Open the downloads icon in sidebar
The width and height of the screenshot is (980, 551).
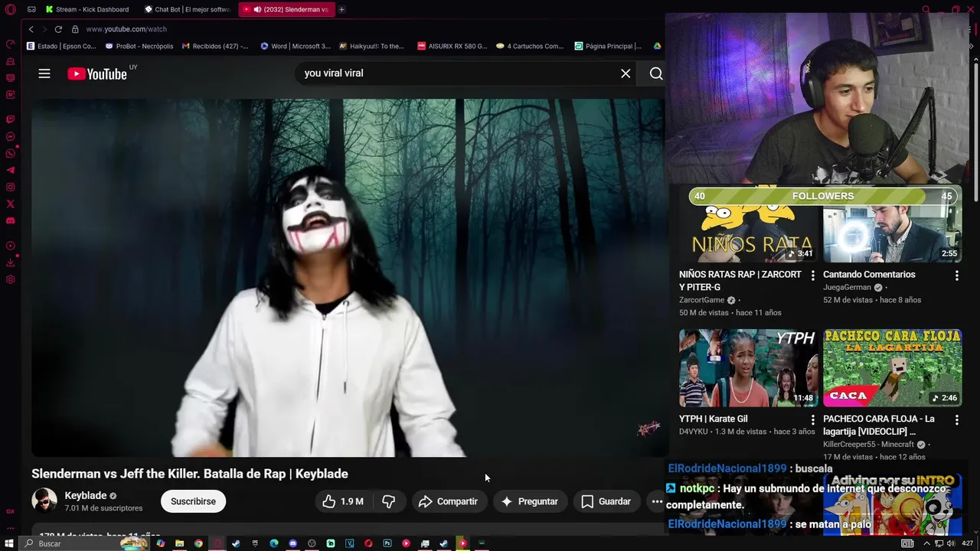(10, 262)
